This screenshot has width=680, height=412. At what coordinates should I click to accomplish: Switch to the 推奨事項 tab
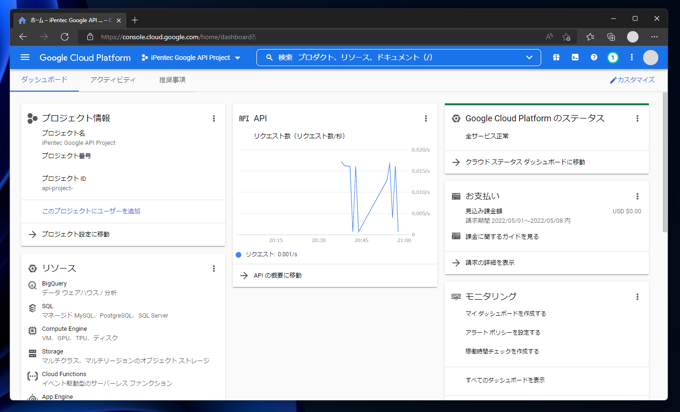(x=172, y=80)
